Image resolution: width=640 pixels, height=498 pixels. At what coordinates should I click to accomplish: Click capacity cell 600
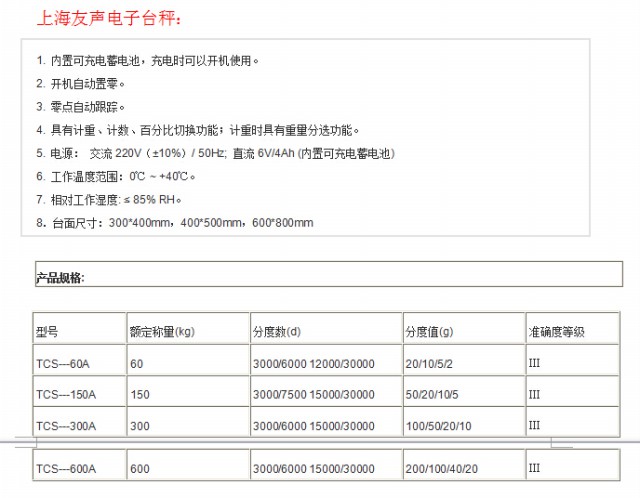tap(140, 469)
